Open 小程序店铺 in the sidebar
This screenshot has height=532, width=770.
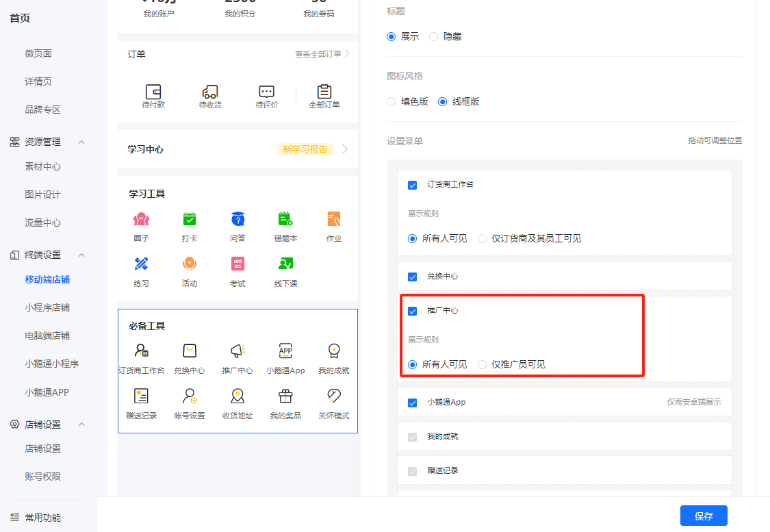[47, 307]
